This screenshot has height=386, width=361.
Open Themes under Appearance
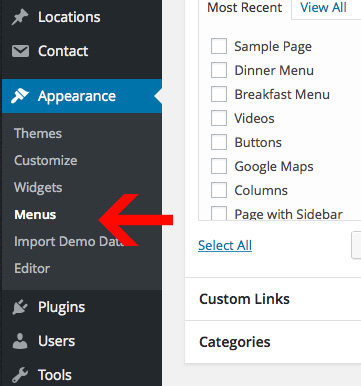click(38, 133)
